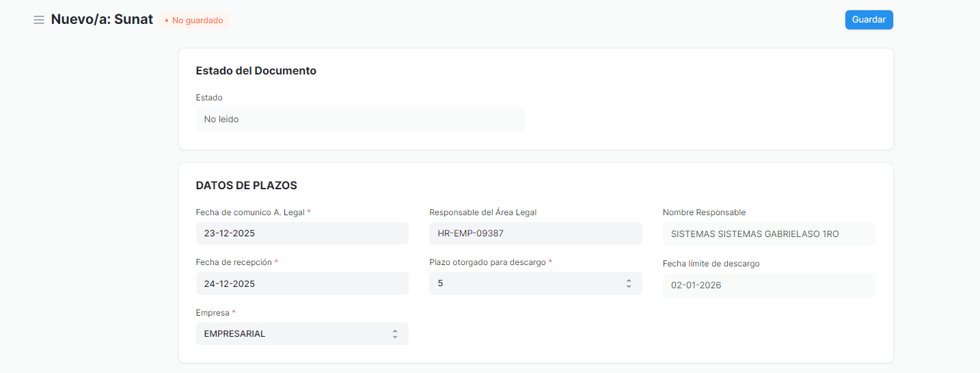This screenshot has height=373, width=980.
Task: Click the DATOS DE PLAZOS section heading
Action: coord(246,186)
